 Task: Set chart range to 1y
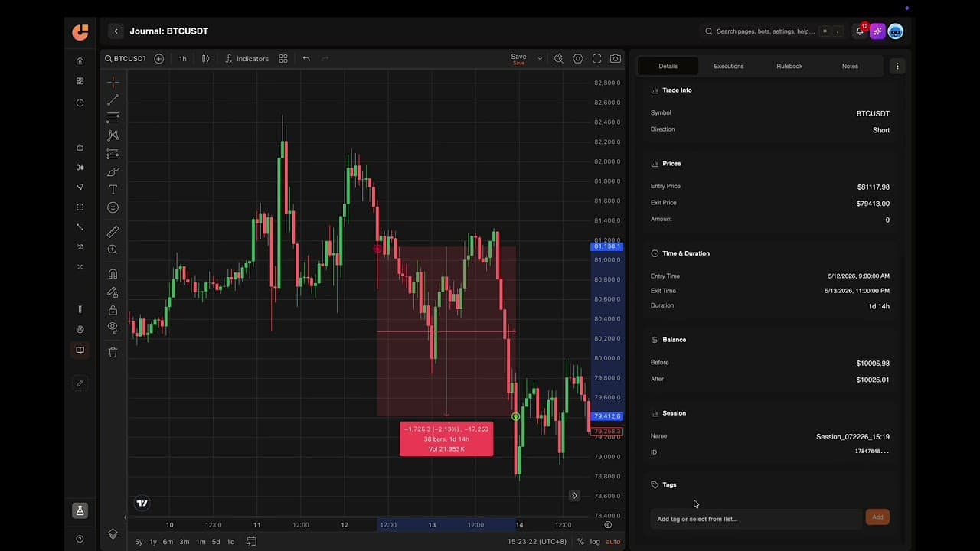pos(153,542)
